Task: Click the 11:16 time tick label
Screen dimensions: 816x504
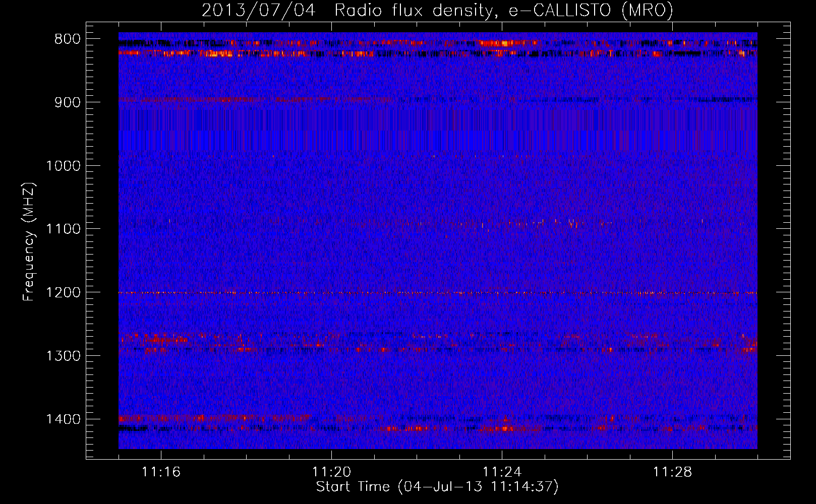Action: tap(161, 472)
